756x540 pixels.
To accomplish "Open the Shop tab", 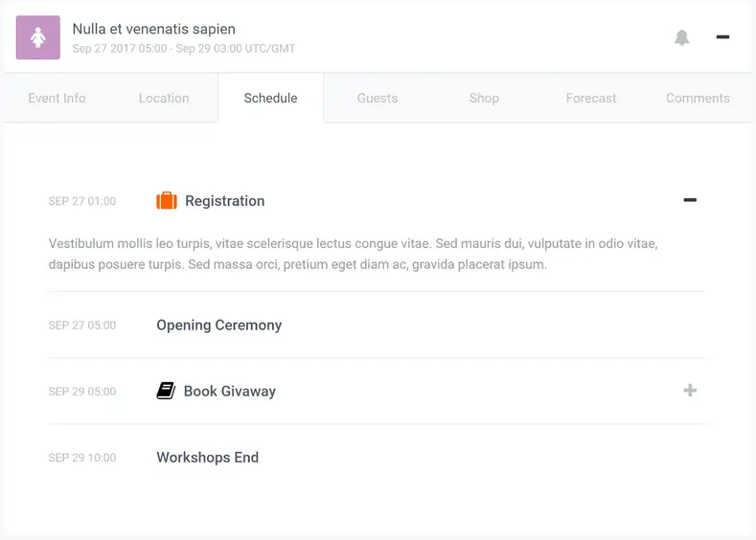I will pos(484,98).
